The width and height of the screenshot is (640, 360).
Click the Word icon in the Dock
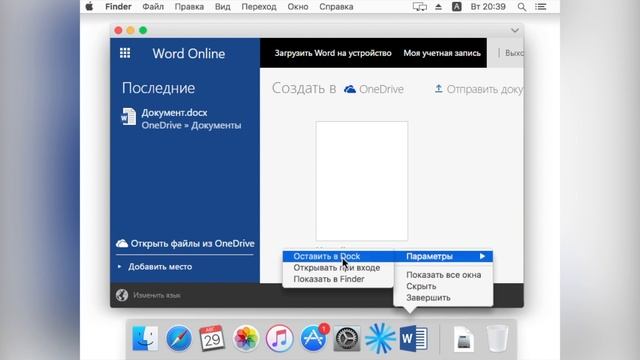[413, 338]
